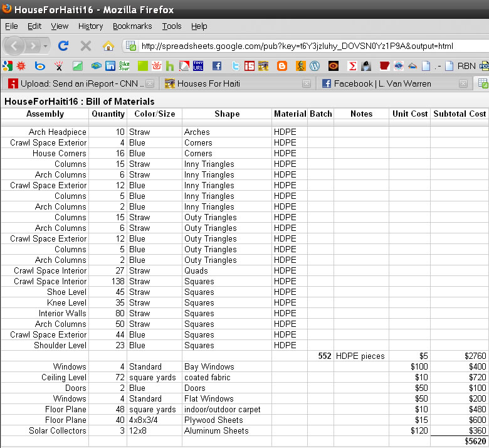This screenshot has height=448, width=489.
Task: Click the Assembly column header
Action: coord(45,114)
